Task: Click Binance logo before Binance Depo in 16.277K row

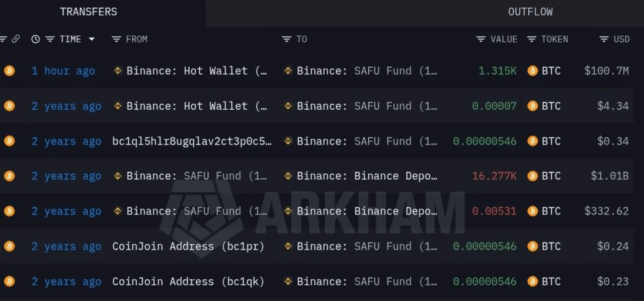Action: point(288,176)
